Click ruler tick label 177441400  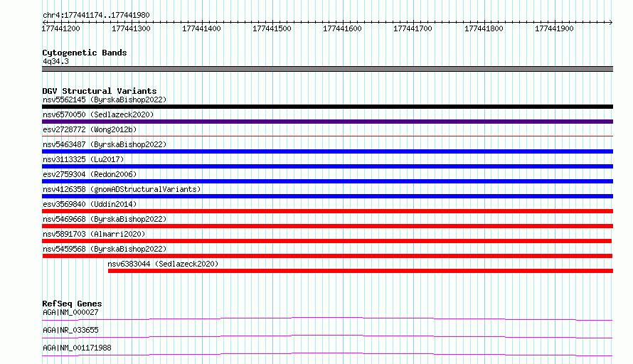pyautogui.click(x=201, y=28)
